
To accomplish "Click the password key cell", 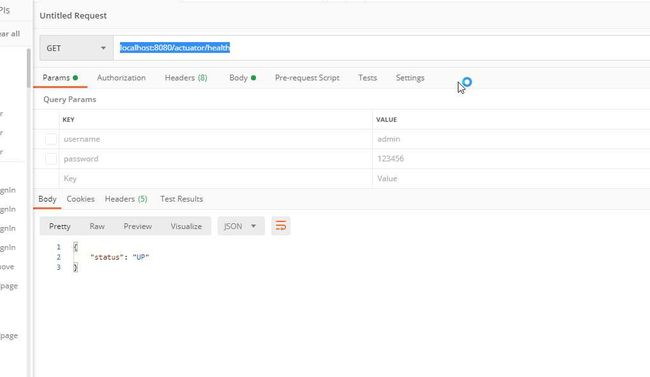I will coord(216,158).
